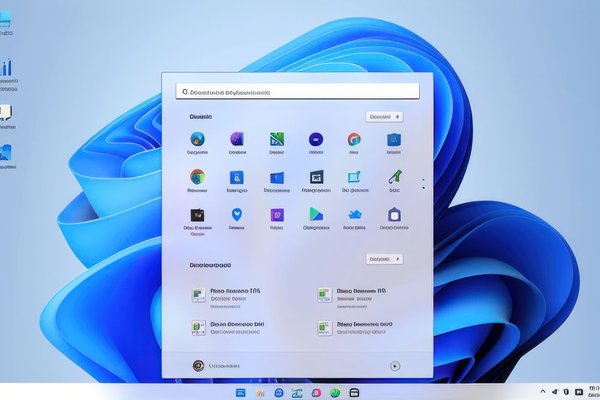Open the dark navy news tile icon
This screenshot has width=600, height=400.
pos(316,177)
